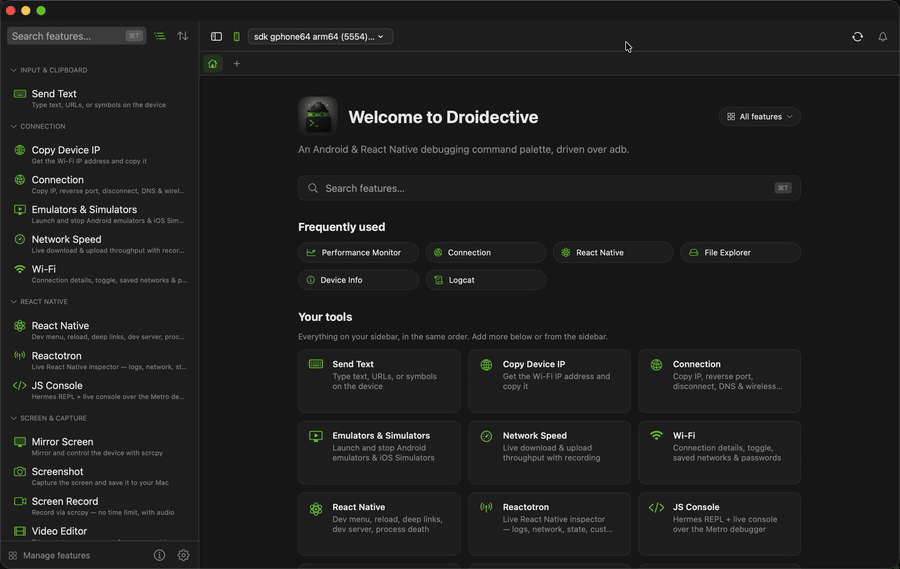900x569 pixels.
Task: Open Device Info frequently used chip
Action: click(358, 280)
